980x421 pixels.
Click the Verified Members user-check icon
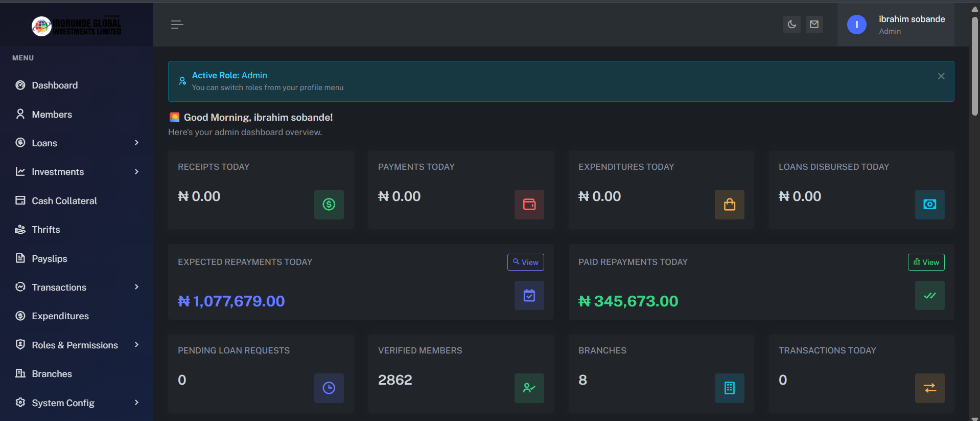(x=529, y=388)
